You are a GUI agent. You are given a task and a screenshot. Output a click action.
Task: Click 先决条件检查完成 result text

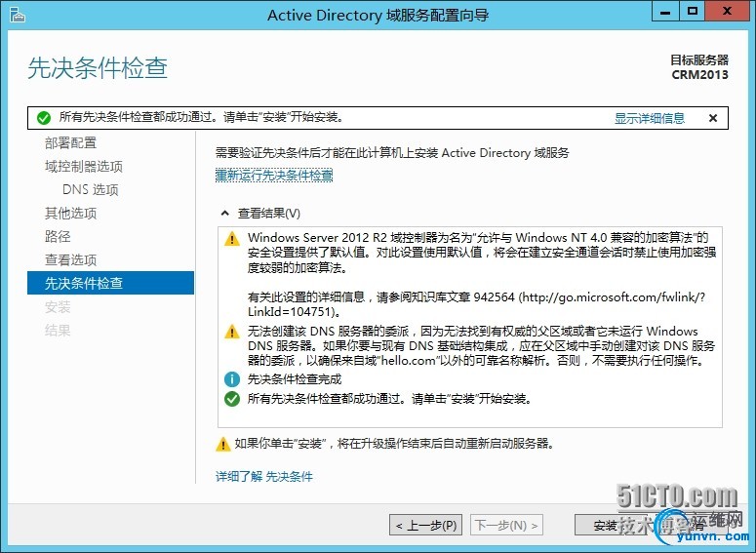(294, 379)
